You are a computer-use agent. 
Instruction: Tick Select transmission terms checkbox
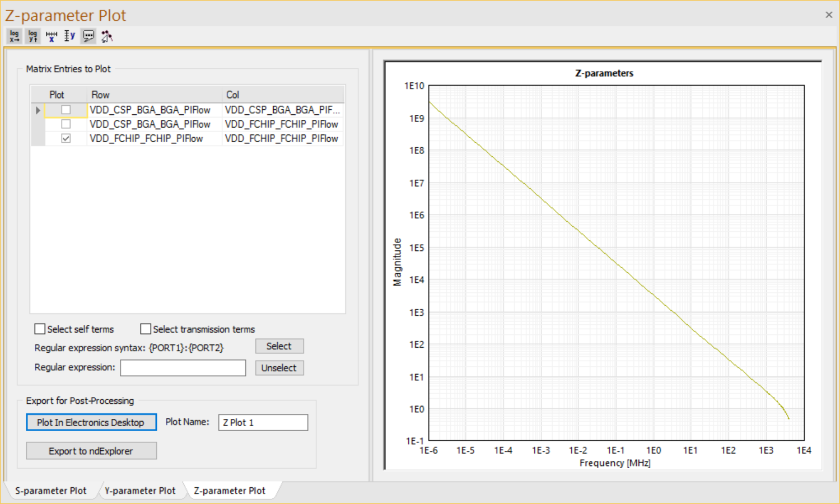pos(146,329)
